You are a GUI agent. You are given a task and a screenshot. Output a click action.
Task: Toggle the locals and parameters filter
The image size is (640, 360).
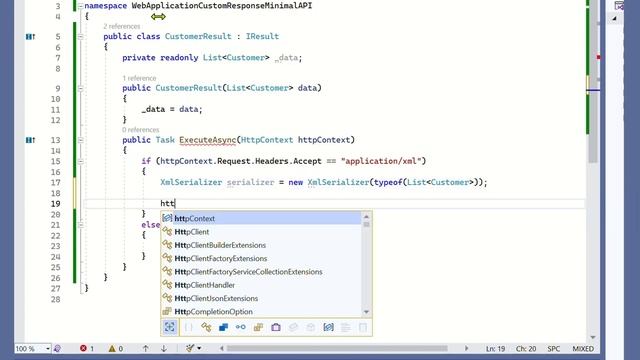coord(328,327)
